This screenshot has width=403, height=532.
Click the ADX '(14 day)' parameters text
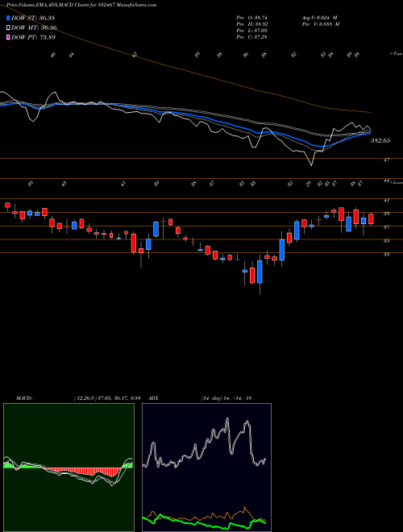[x=212, y=398]
